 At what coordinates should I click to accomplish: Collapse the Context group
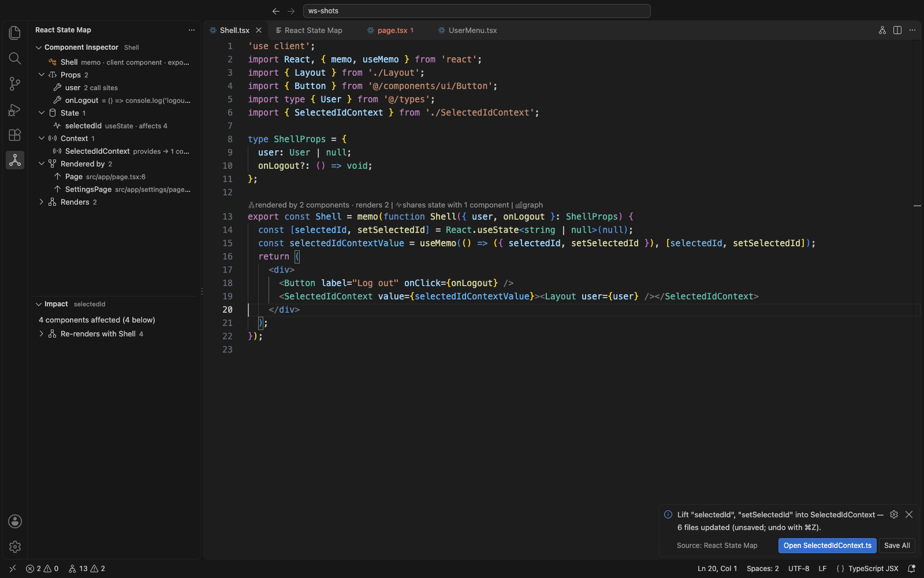click(42, 139)
